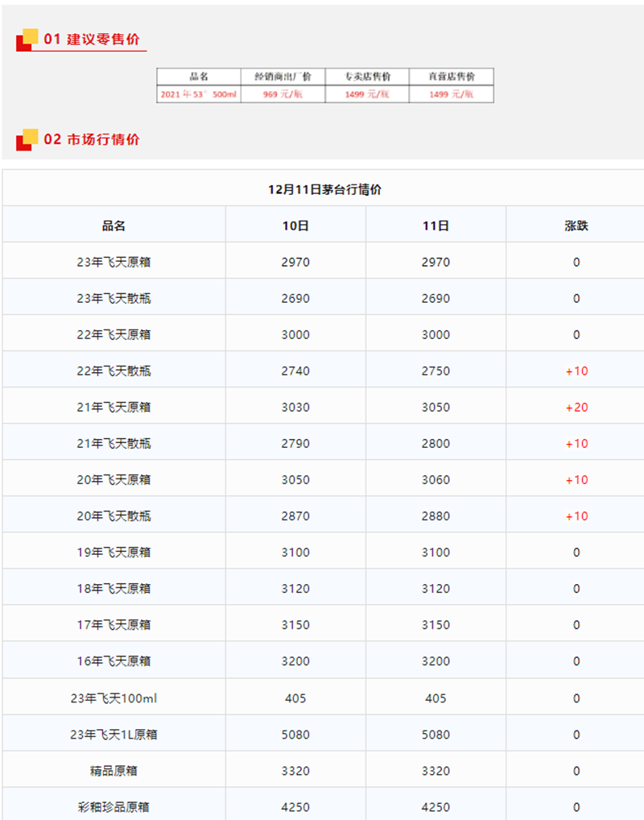
Task: Select the 22年飞天散瓶 row name
Action: [x=114, y=371]
